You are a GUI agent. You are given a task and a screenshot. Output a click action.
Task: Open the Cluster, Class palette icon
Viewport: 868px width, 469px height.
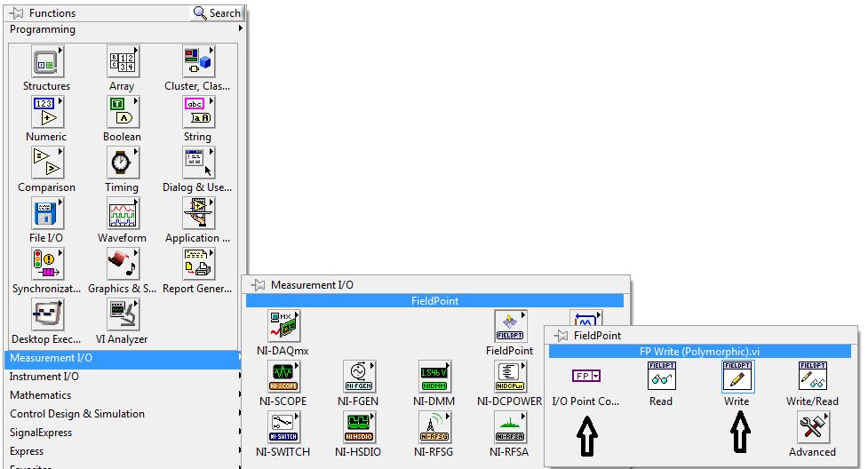click(x=198, y=62)
